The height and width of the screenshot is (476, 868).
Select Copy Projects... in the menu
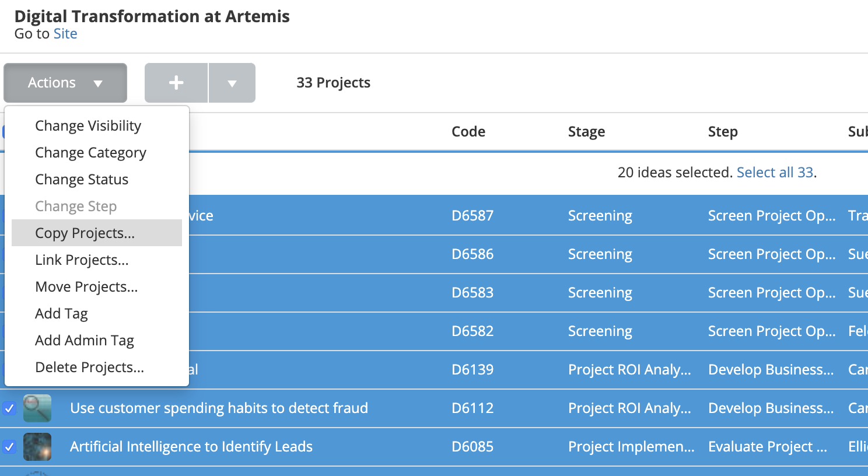point(97,233)
